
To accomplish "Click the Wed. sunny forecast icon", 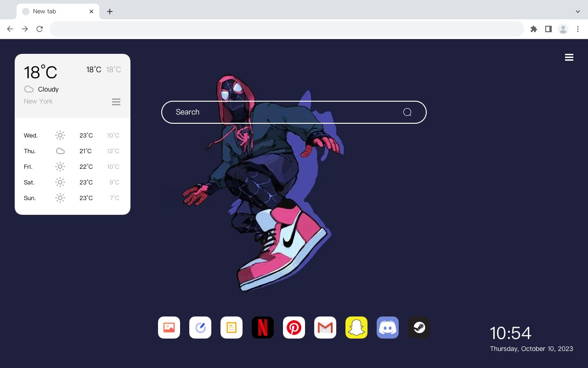I will [x=60, y=135].
